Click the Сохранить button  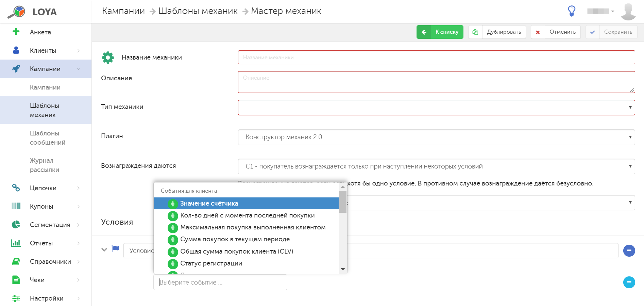tap(611, 32)
